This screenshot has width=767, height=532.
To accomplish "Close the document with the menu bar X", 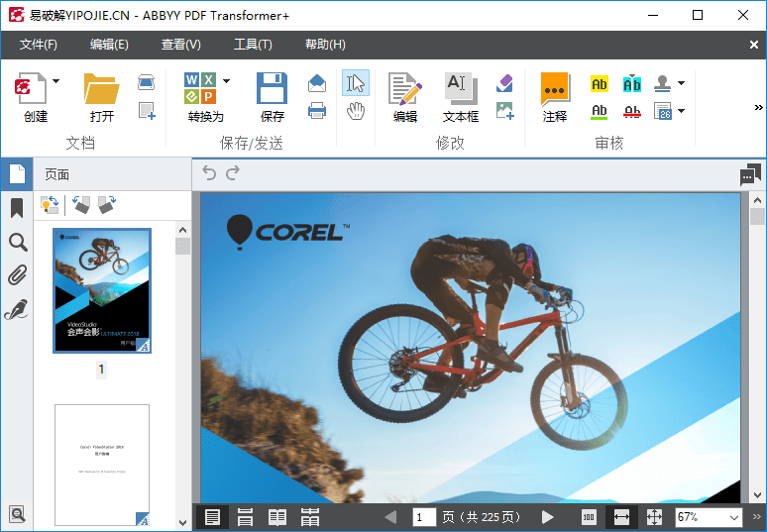I will pyautogui.click(x=754, y=45).
